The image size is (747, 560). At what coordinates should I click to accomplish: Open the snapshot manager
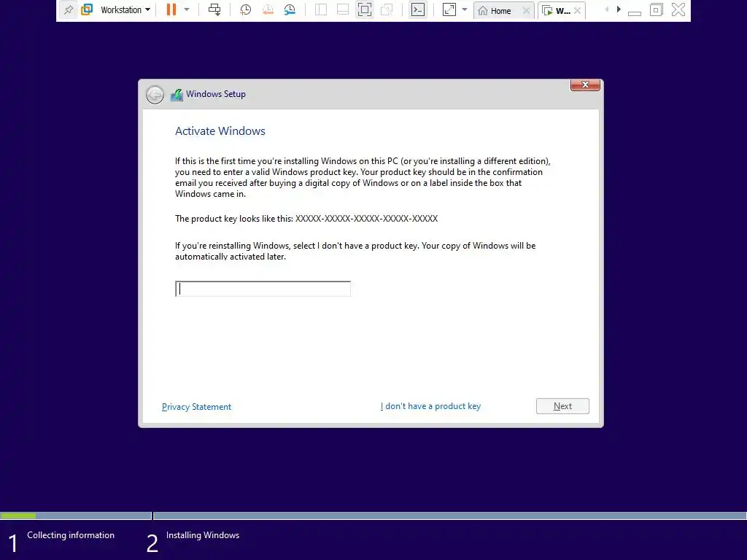tap(290, 9)
